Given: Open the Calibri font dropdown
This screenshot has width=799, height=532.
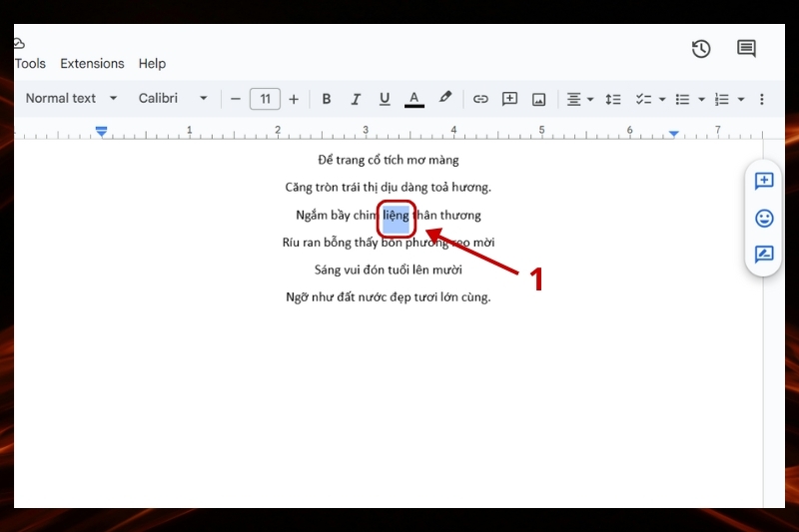Looking at the screenshot, I should pos(173,98).
